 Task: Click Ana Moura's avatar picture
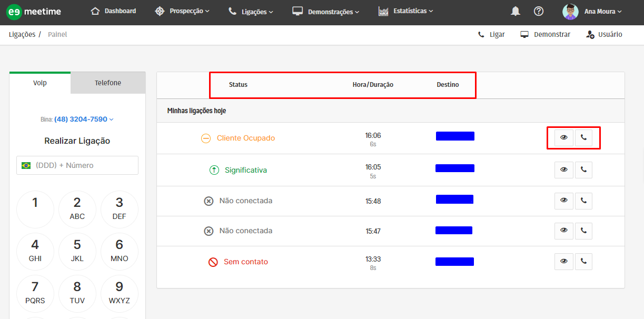point(570,12)
